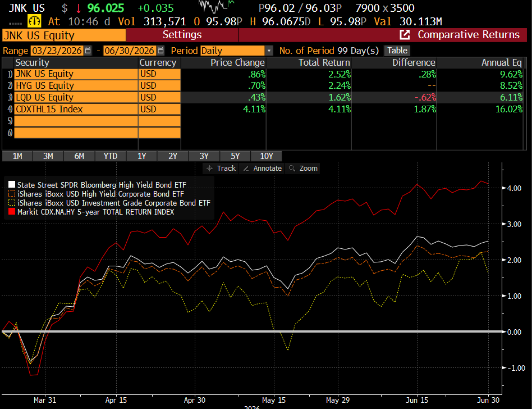Click the empty security field in row 5
This screenshot has height=409, width=532.
(x=76, y=121)
